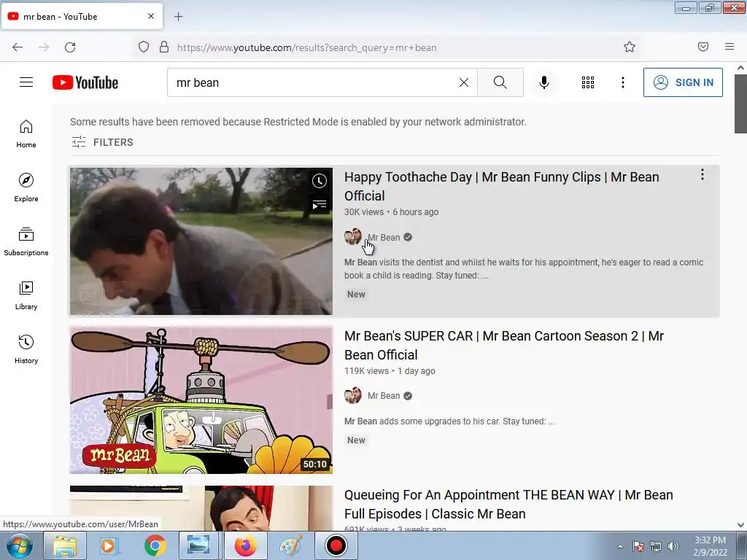Click the New badge under SUPER CAR video

click(x=356, y=440)
